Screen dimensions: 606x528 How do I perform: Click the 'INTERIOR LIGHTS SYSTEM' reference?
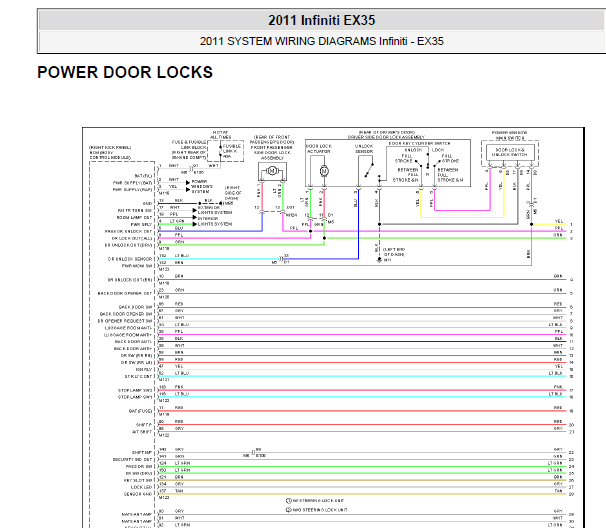point(215,221)
